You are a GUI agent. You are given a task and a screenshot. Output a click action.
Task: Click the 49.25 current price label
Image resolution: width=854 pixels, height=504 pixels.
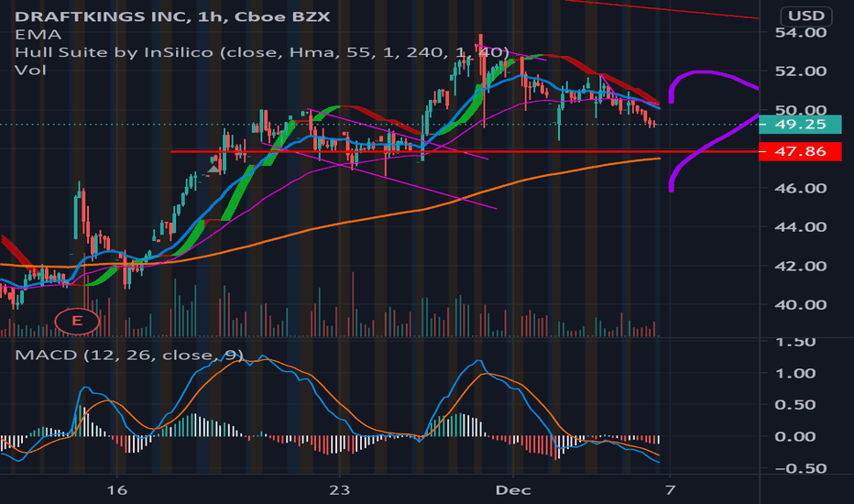[x=800, y=125]
